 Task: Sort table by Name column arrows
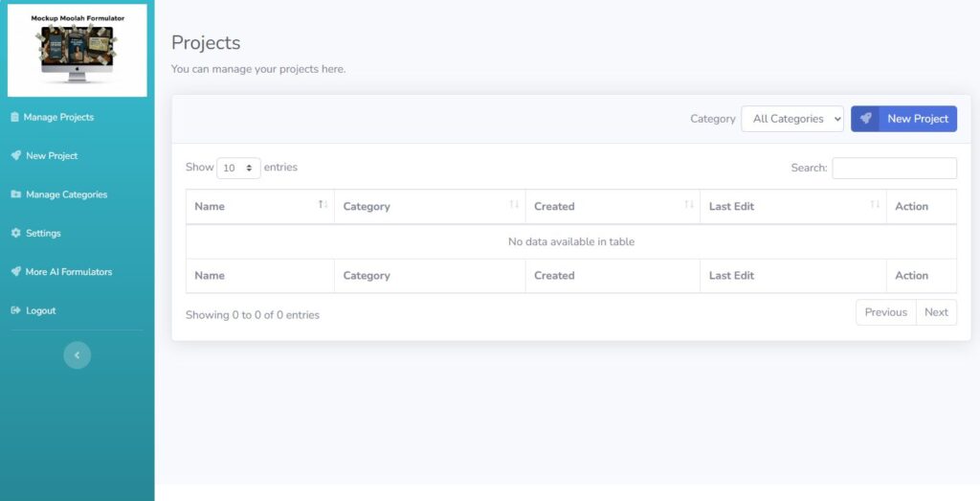pyautogui.click(x=323, y=205)
